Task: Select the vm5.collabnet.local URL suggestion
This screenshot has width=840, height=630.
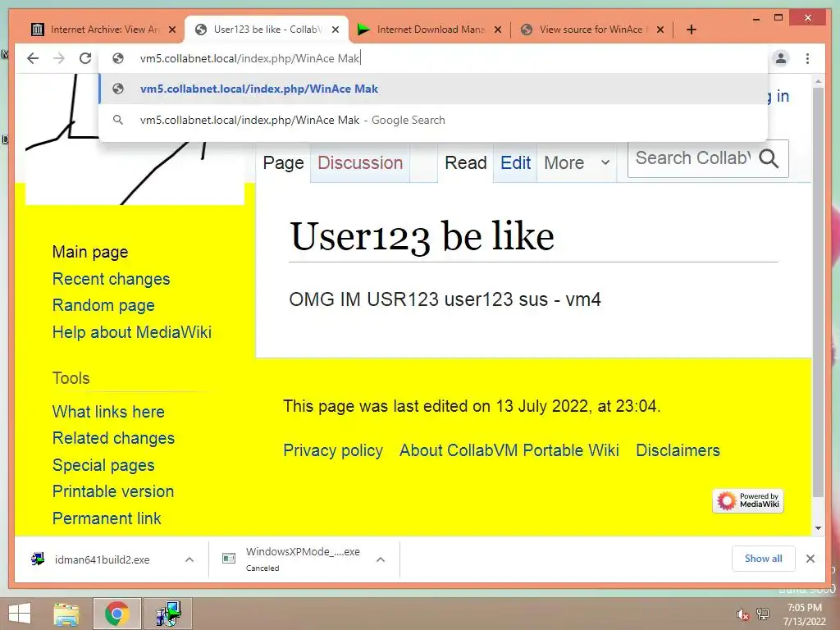Action: click(433, 89)
